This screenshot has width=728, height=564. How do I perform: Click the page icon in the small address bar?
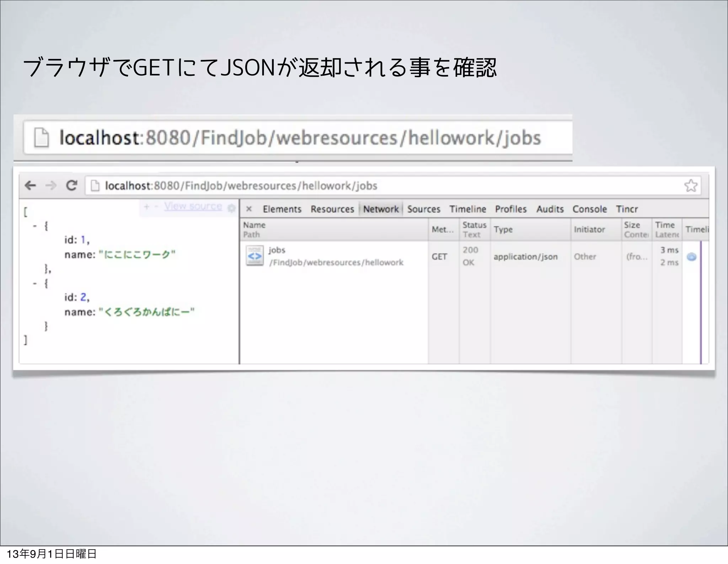click(x=95, y=186)
